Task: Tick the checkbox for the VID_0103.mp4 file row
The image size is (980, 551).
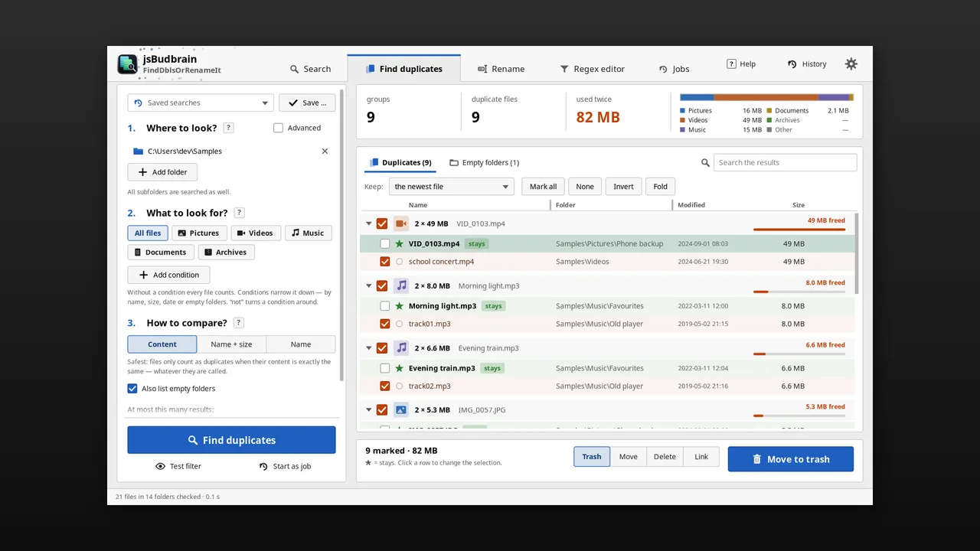Action: 385,244
